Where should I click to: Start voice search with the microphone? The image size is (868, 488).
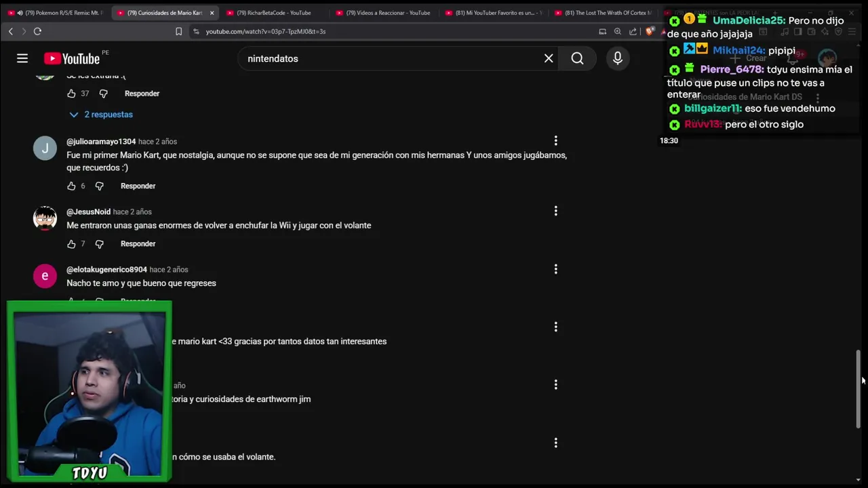point(618,59)
